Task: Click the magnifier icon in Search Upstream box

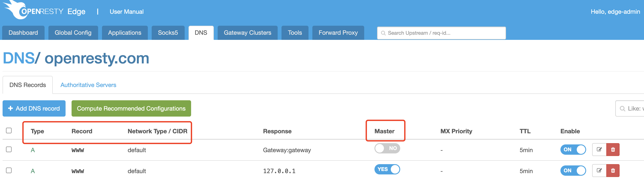Action: (383, 33)
